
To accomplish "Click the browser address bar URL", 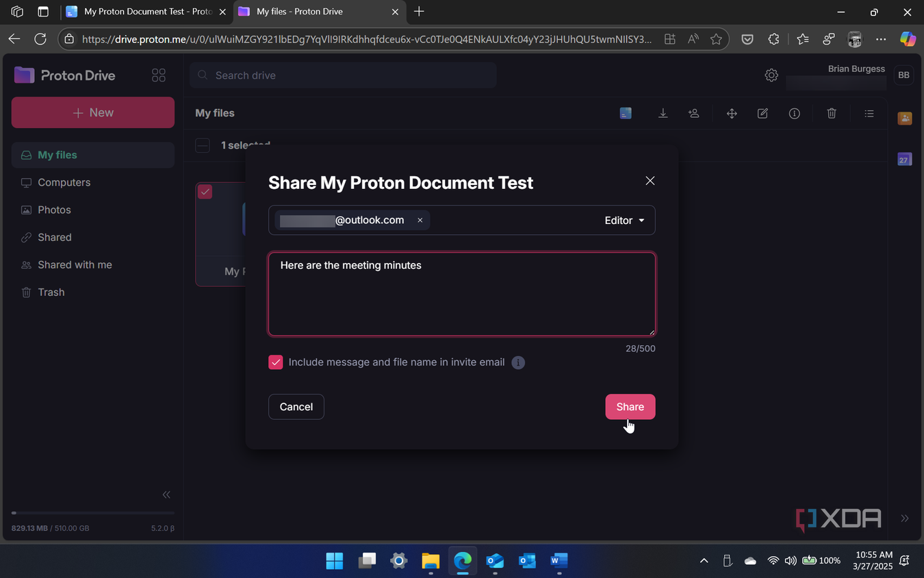I will [x=367, y=39].
